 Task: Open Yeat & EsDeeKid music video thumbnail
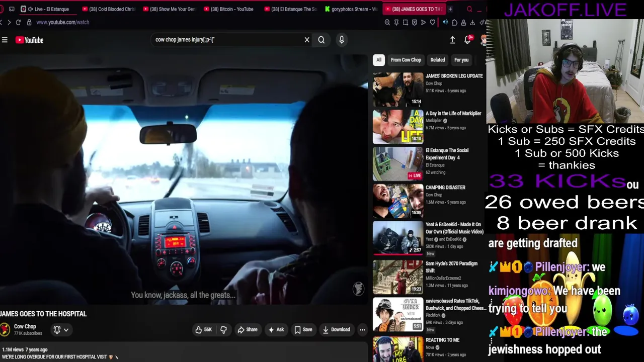398,238
